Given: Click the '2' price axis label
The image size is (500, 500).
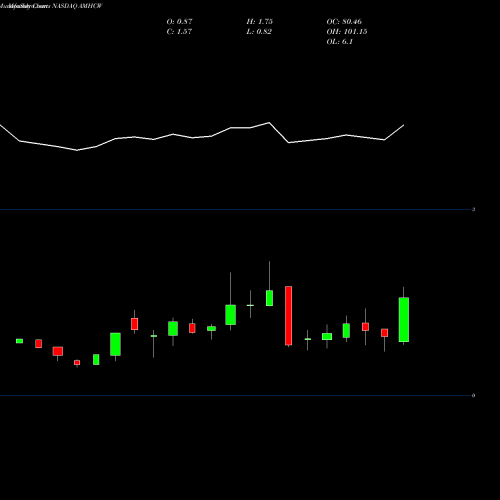Looking at the screenshot, I should coord(473,210).
